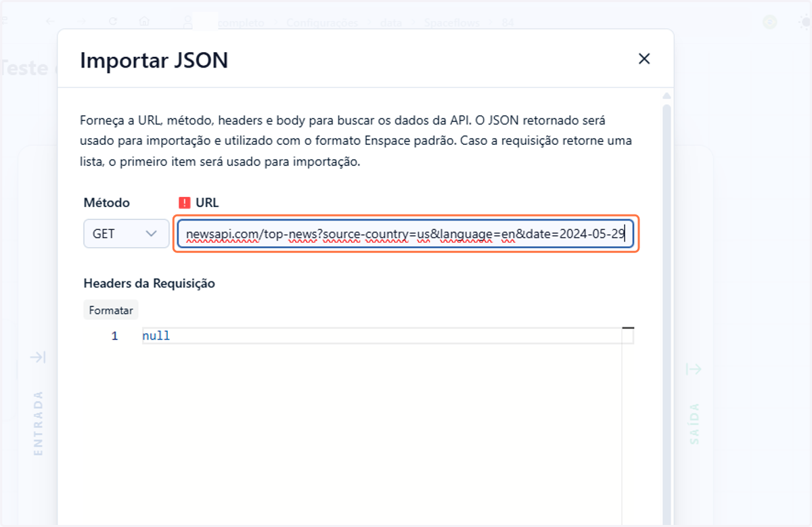
Task: Open the Método GET dropdown
Action: point(127,233)
